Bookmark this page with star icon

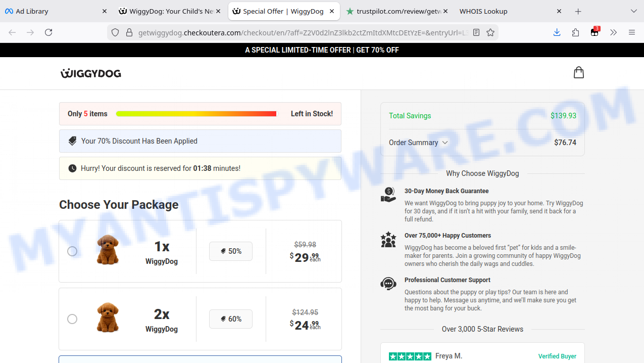coord(490,32)
